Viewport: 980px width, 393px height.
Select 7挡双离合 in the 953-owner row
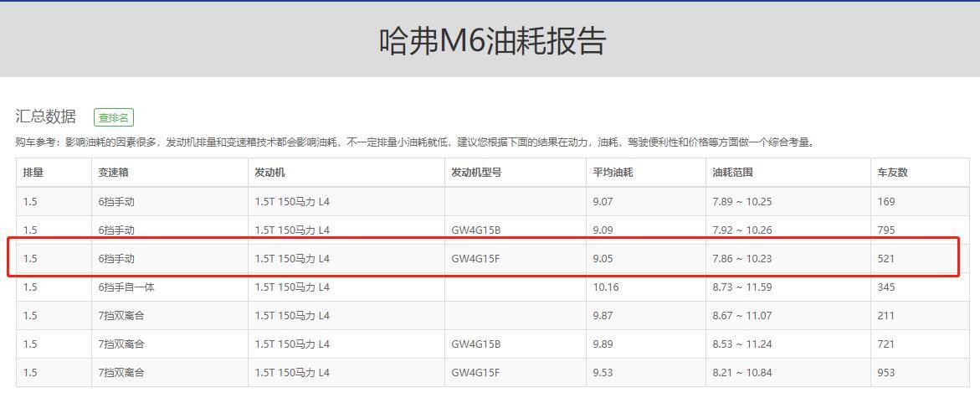(121, 372)
